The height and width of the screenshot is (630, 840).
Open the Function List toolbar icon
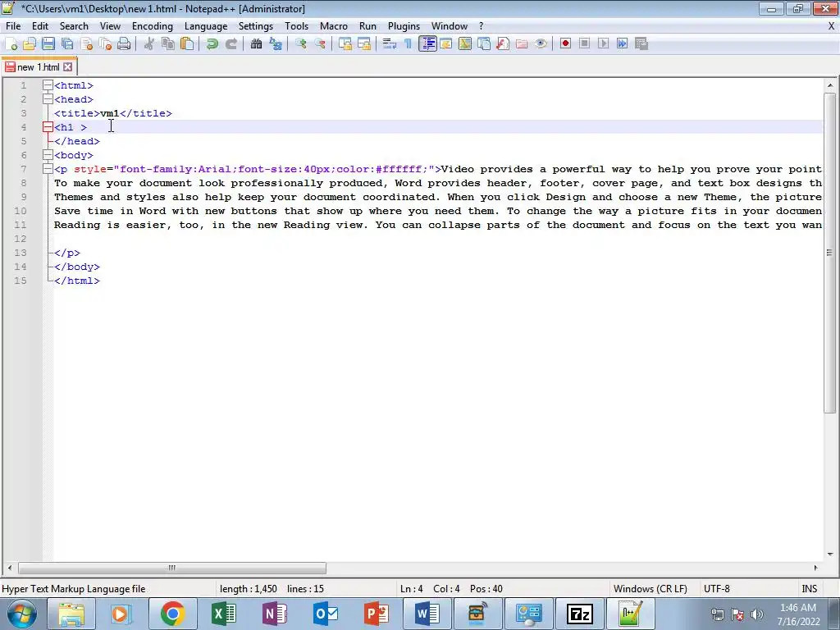[x=503, y=44]
